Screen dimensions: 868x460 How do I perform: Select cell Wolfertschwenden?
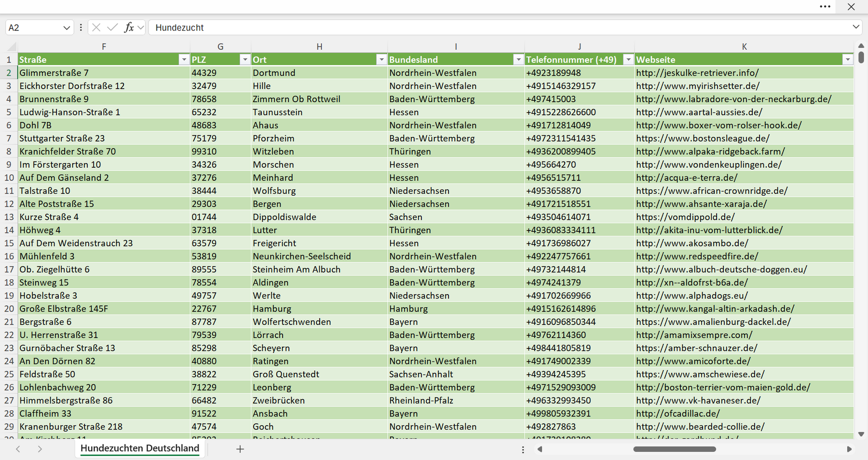click(319, 322)
